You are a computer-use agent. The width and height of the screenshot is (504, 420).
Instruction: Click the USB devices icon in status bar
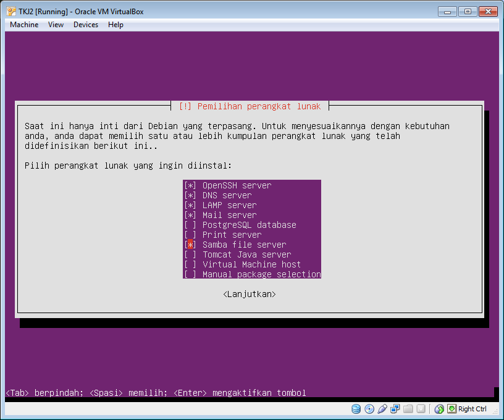click(382, 409)
